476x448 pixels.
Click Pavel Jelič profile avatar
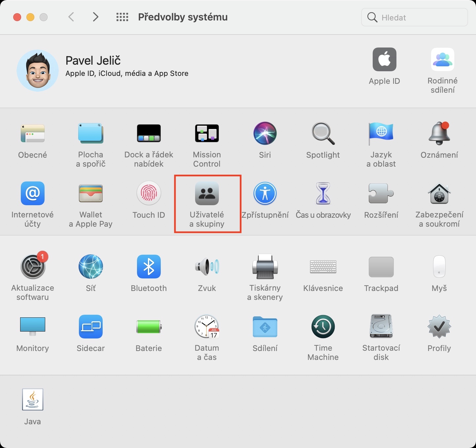pyautogui.click(x=38, y=71)
